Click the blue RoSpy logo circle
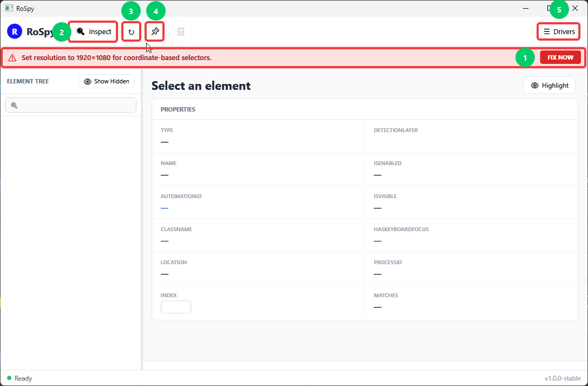The image size is (588, 386). (x=14, y=31)
